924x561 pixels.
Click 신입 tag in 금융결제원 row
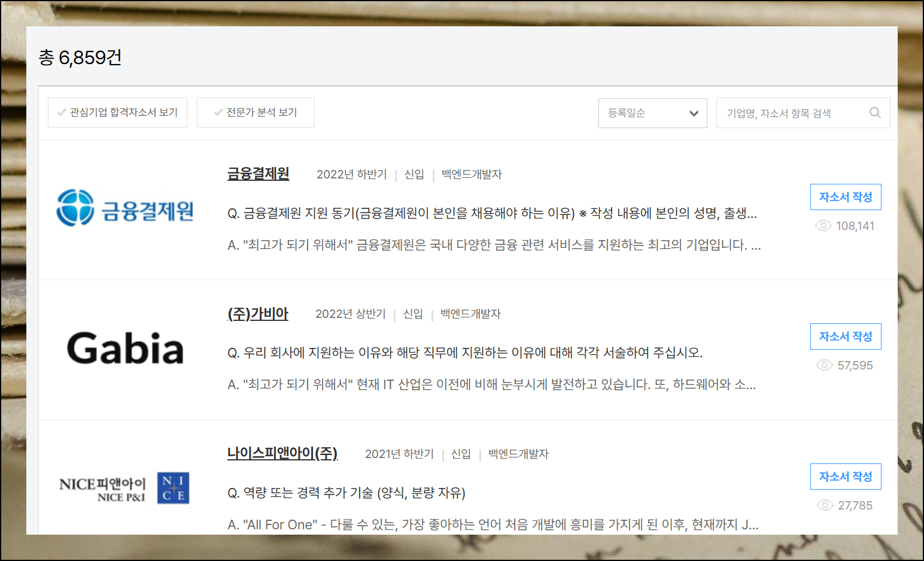(414, 174)
